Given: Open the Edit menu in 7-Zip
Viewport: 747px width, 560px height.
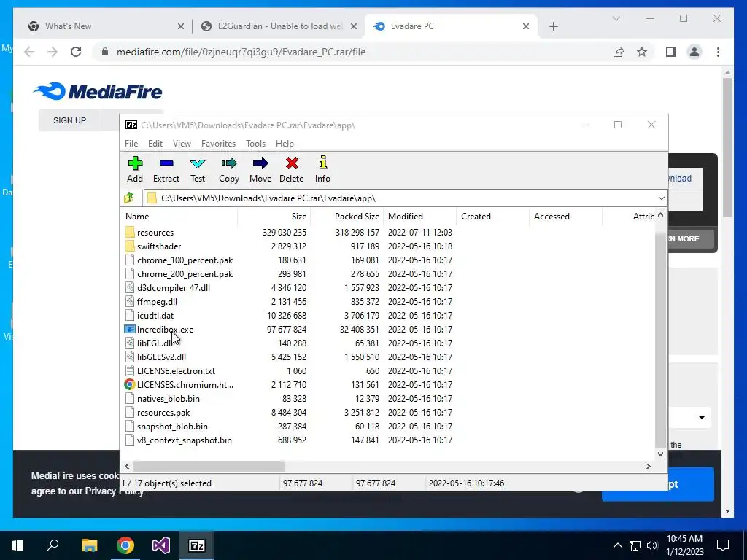Looking at the screenshot, I should 155,144.
